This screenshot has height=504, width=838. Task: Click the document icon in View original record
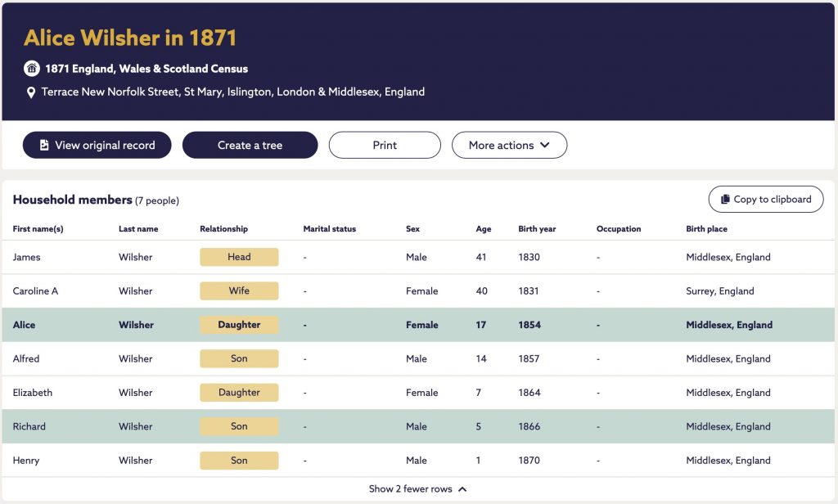[44, 145]
